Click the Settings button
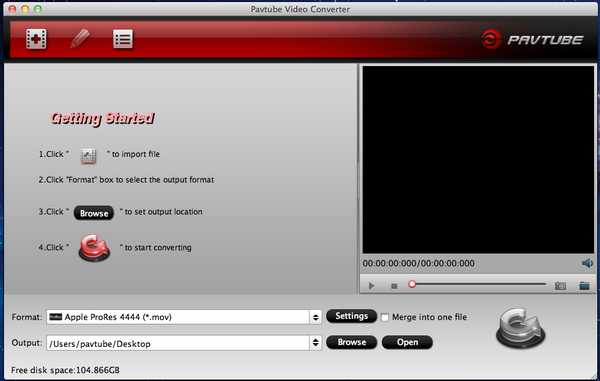Viewport: 600px width, 381px height. pyautogui.click(x=351, y=316)
